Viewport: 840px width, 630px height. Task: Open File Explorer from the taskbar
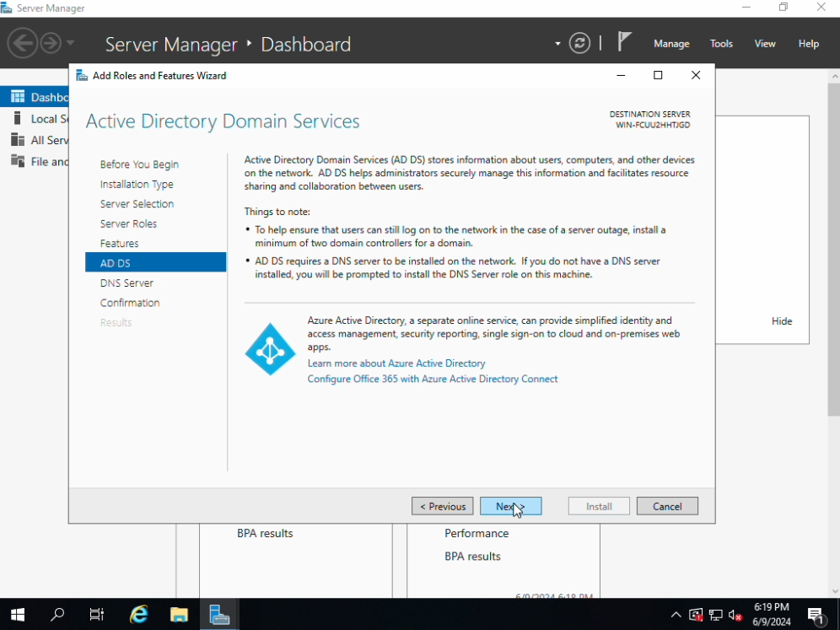tap(179, 615)
